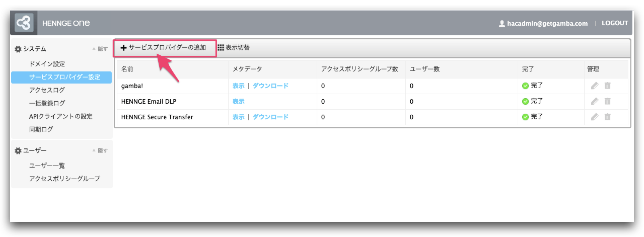Delete HENNGE Secure Transfer with trash icon
This screenshot has width=644, height=237.
tap(607, 117)
